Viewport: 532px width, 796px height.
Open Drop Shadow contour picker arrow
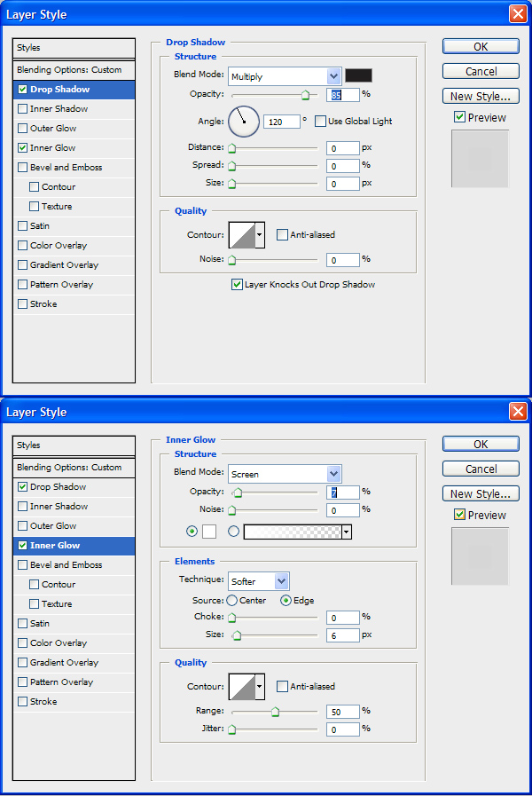259,234
